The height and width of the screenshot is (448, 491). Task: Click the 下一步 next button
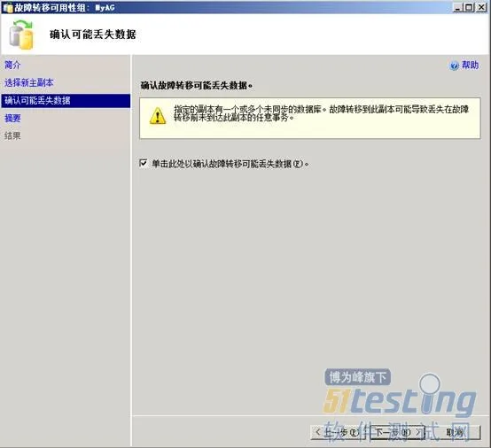click(x=397, y=432)
